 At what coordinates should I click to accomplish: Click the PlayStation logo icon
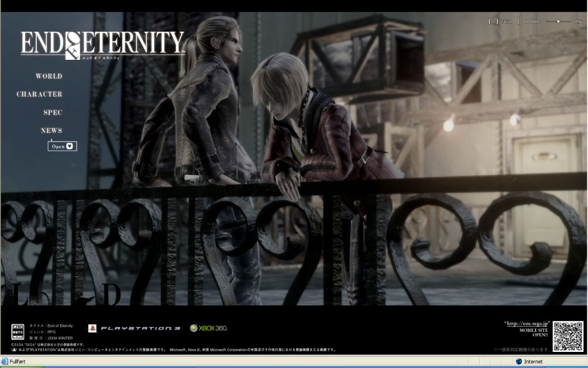[92, 328]
